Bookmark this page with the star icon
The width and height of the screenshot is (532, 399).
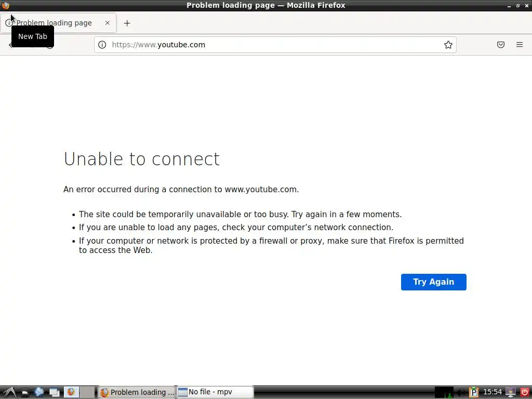pos(448,45)
